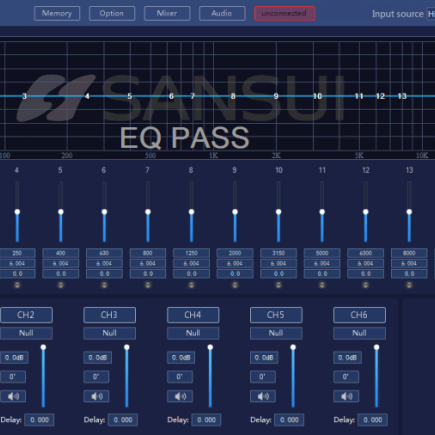Mute the CH3 channel speaker icon
This screenshot has width=435, height=435.
(x=96, y=396)
